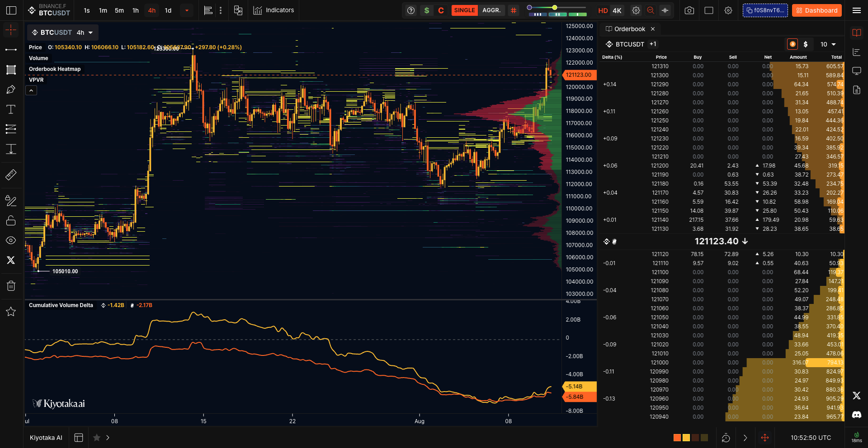Select the 1d timeframe
The image size is (868, 448).
tap(168, 10)
